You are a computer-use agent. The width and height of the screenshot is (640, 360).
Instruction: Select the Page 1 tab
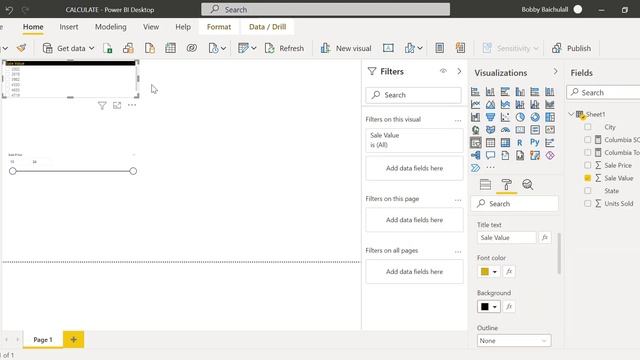tap(43, 340)
